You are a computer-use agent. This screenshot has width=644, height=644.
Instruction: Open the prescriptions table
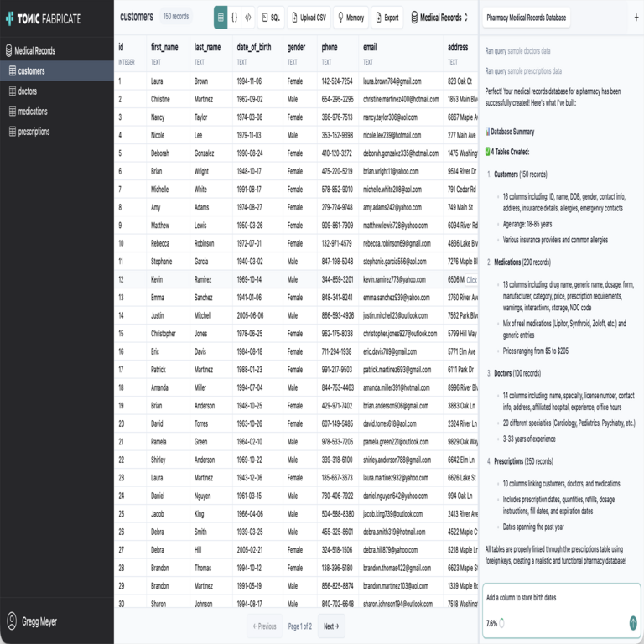pos(34,132)
